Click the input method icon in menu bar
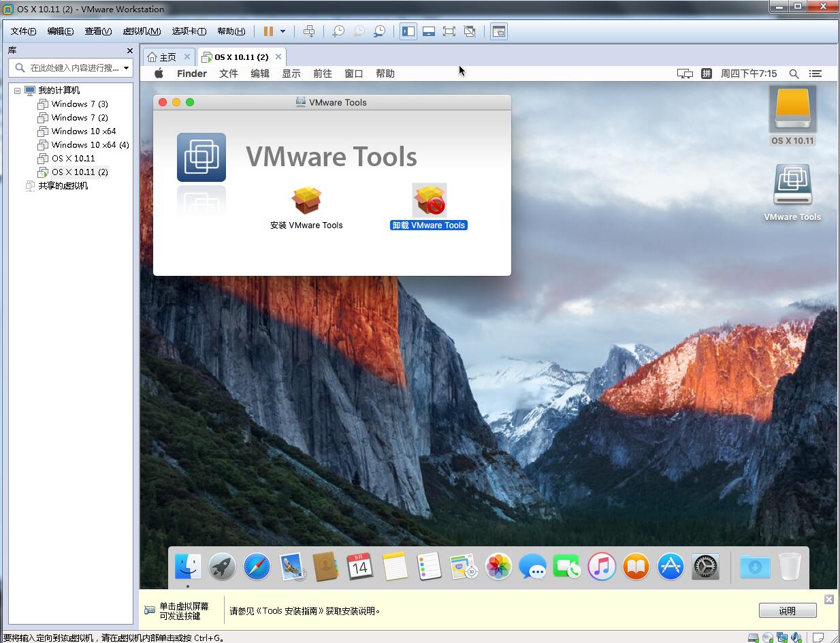Screen dimensions: 840x643 pyautogui.click(x=707, y=74)
